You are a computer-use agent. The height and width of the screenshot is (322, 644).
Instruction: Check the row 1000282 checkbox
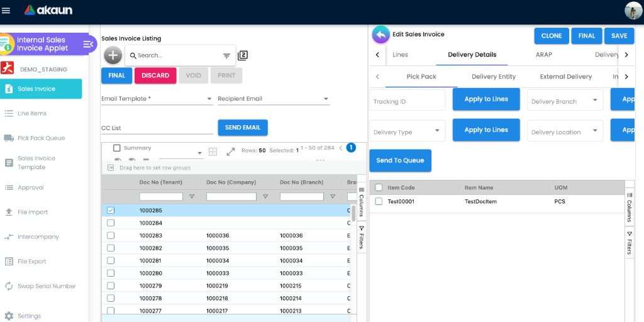[x=111, y=248]
